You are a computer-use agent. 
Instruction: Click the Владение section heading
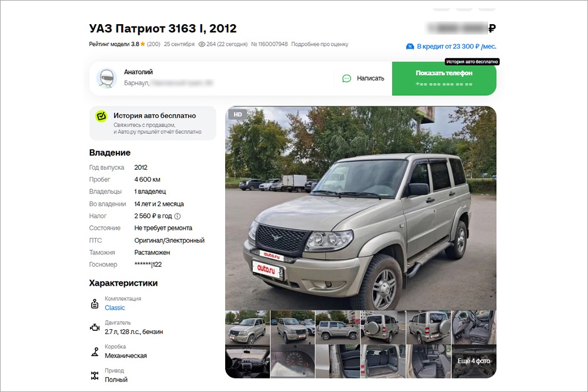click(x=110, y=153)
